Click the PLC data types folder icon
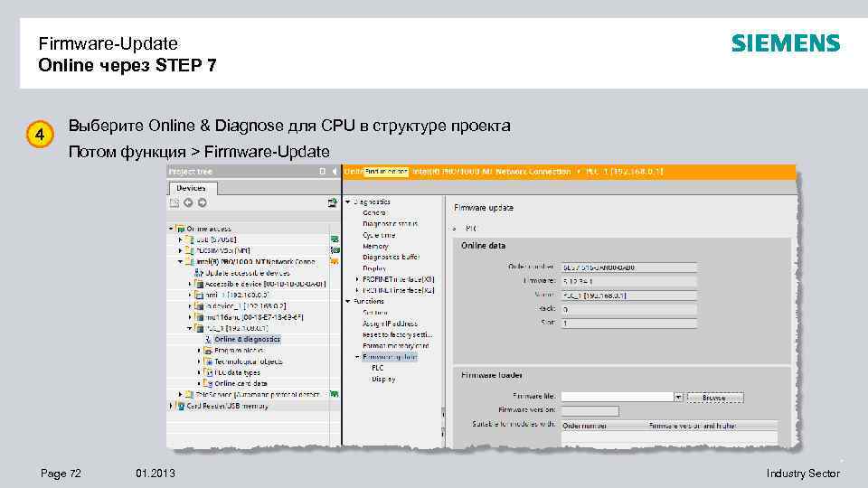 tap(208, 372)
